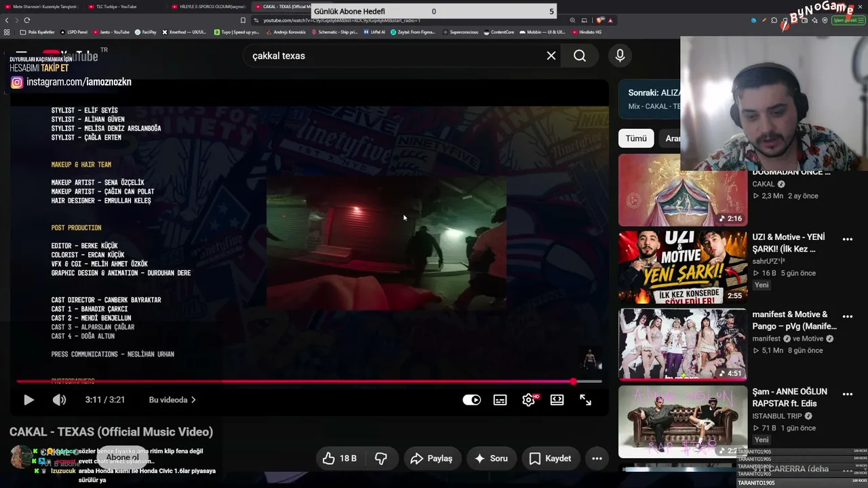
Task: Open the 'ContentCore' bookmark
Action: click(x=499, y=32)
